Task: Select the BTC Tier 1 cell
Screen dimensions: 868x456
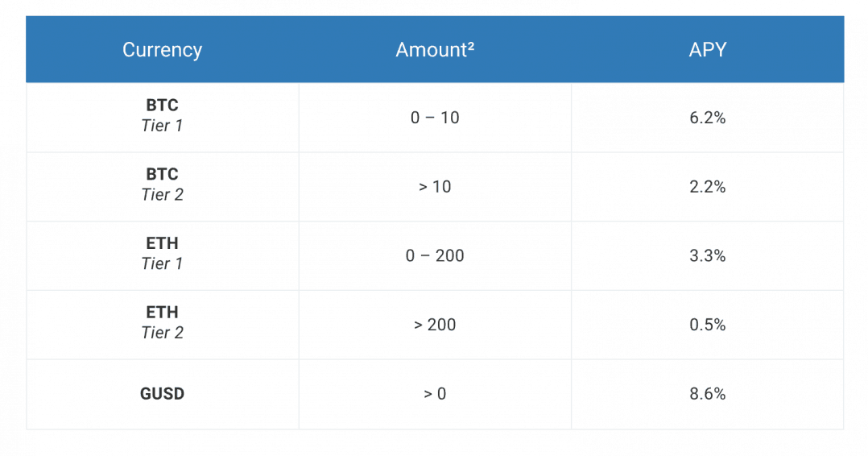Action: (162, 118)
